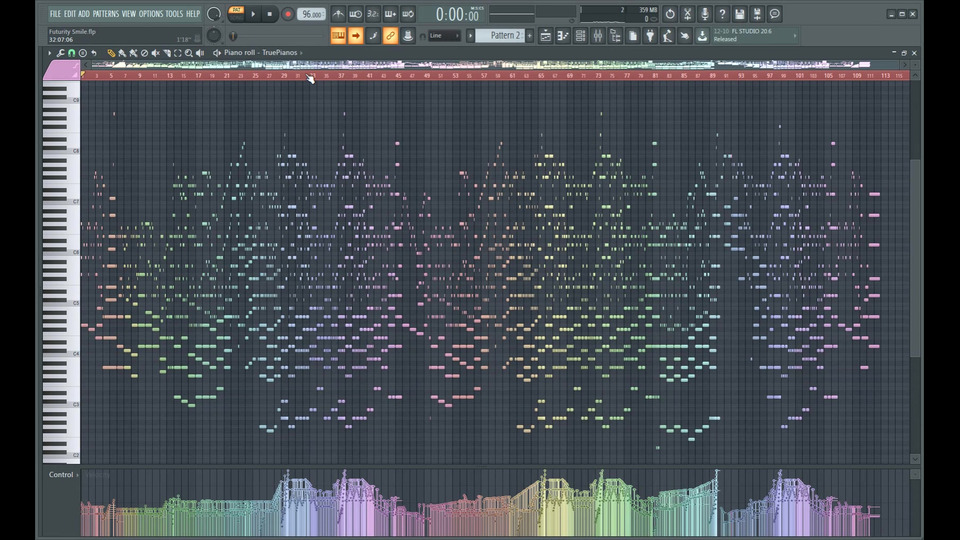Toggle PAT/SONG mode switch
960x540 pixels.
236,14
